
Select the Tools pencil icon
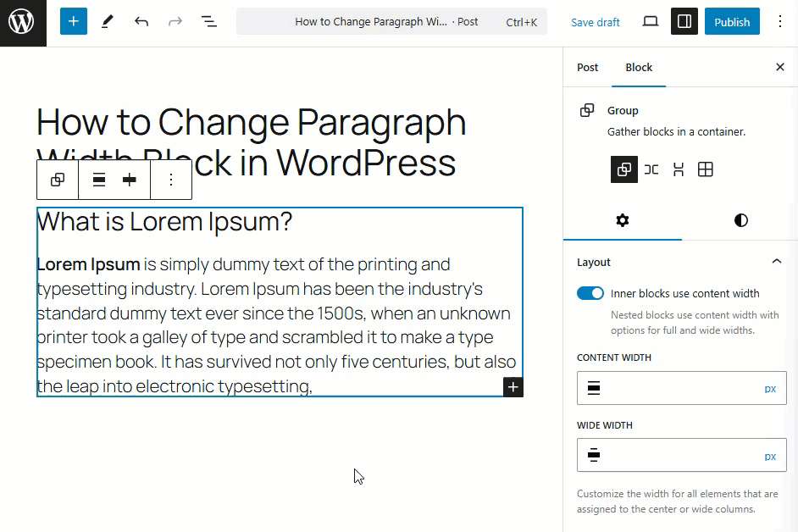108,22
